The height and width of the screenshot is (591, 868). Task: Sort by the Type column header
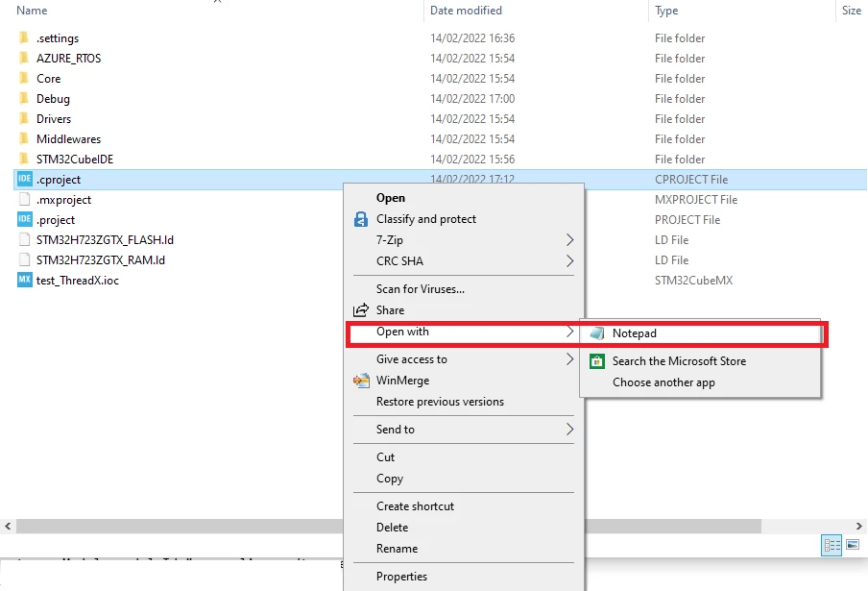tap(666, 11)
